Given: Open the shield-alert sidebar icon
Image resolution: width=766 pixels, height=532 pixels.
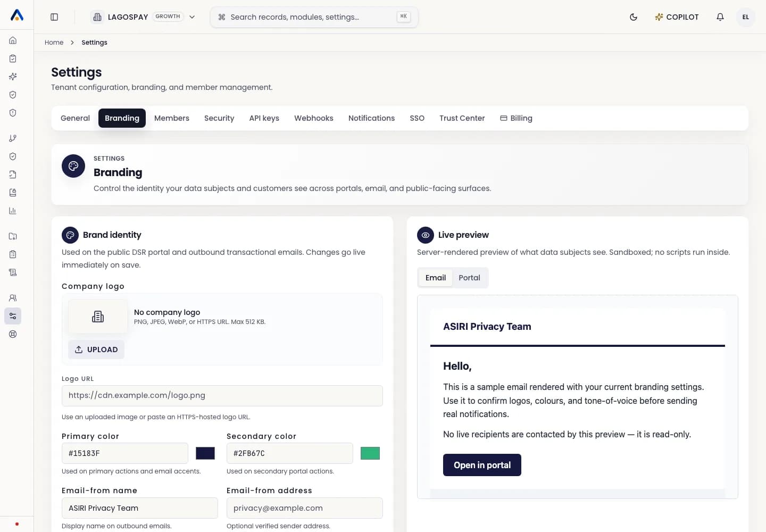Looking at the screenshot, I should pos(13,113).
